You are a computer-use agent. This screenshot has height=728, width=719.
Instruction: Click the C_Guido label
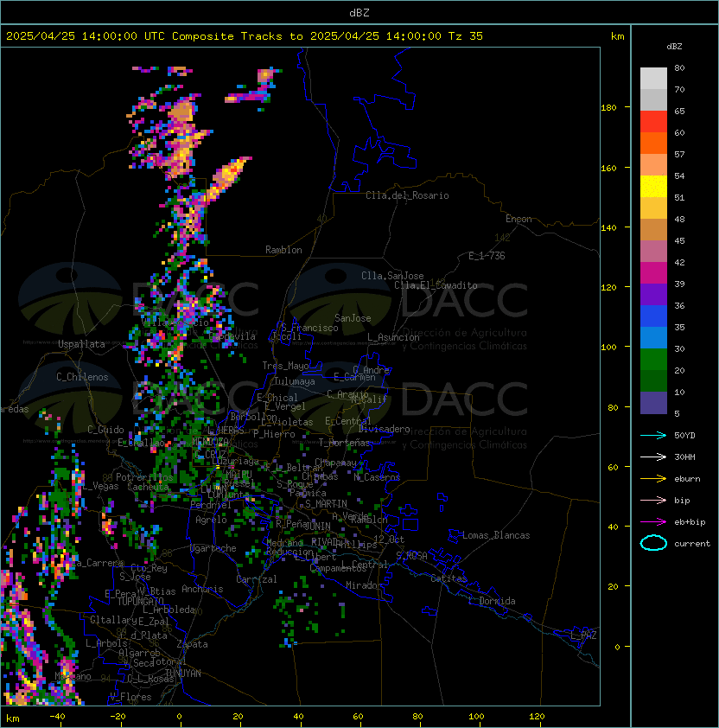pyautogui.click(x=105, y=430)
